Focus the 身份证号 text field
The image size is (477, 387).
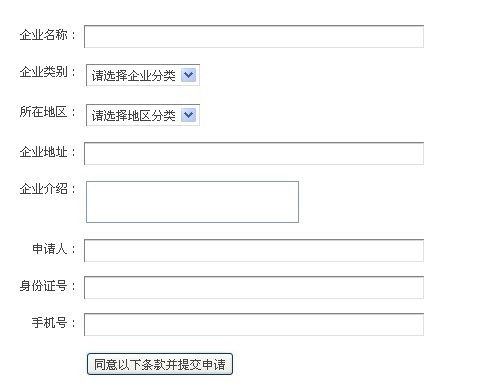[x=254, y=287]
